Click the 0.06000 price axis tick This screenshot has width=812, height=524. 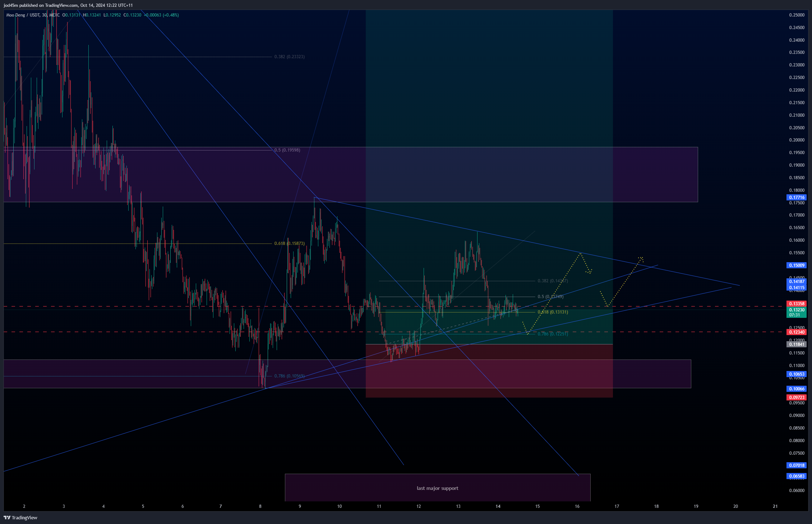click(x=797, y=491)
